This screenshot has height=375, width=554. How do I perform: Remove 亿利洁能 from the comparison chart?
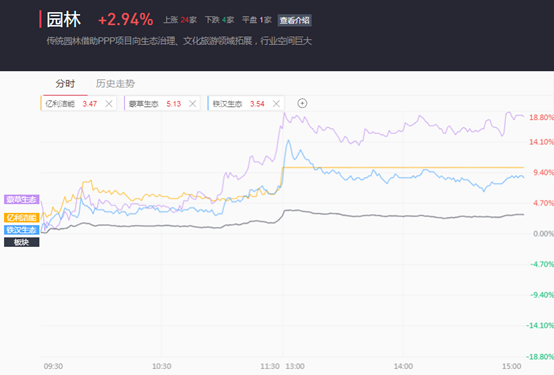[109, 104]
